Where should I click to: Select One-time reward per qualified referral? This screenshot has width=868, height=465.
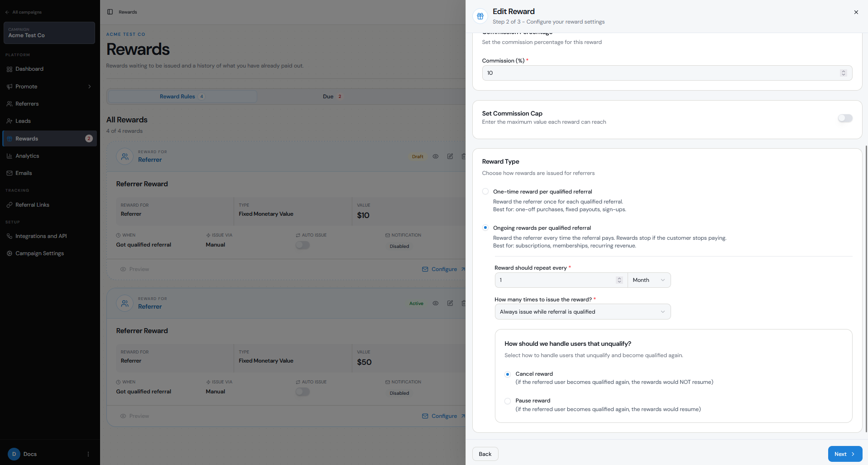click(x=485, y=192)
